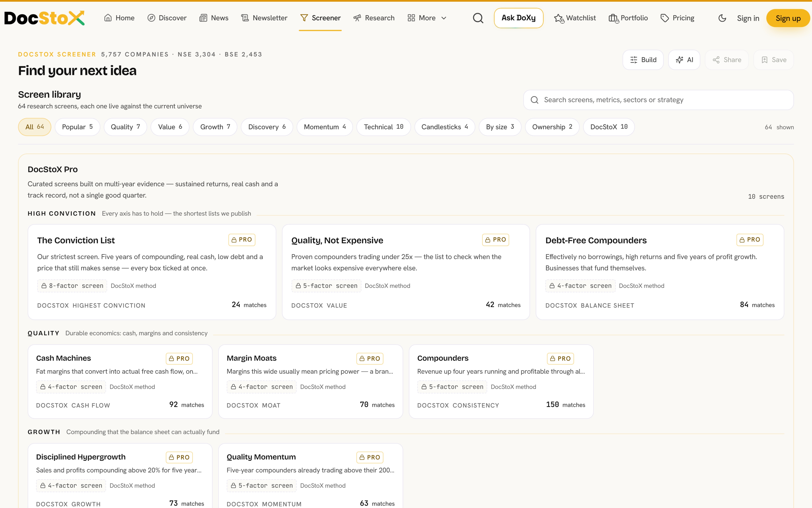812x508 pixels.
Task: Filter screens by Popular
Action: pyautogui.click(x=78, y=127)
